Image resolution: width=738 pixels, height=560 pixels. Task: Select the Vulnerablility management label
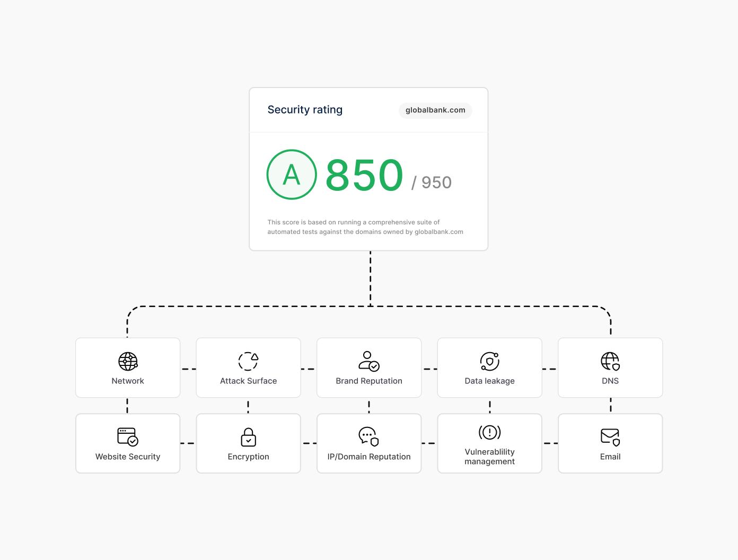[x=490, y=457]
